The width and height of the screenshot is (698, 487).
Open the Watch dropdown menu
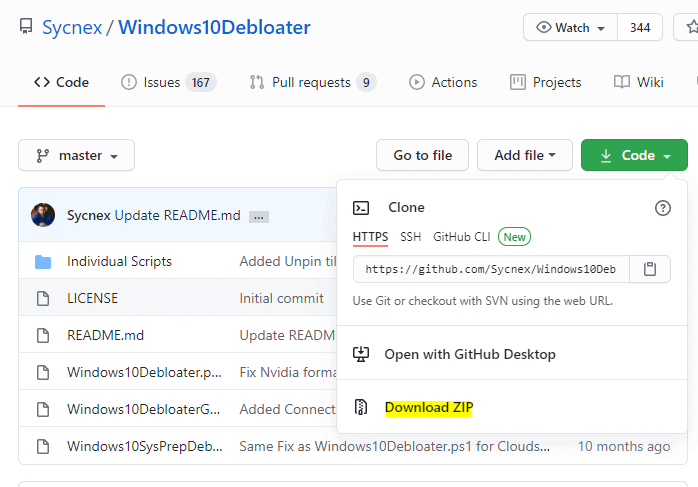click(x=572, y=27)
